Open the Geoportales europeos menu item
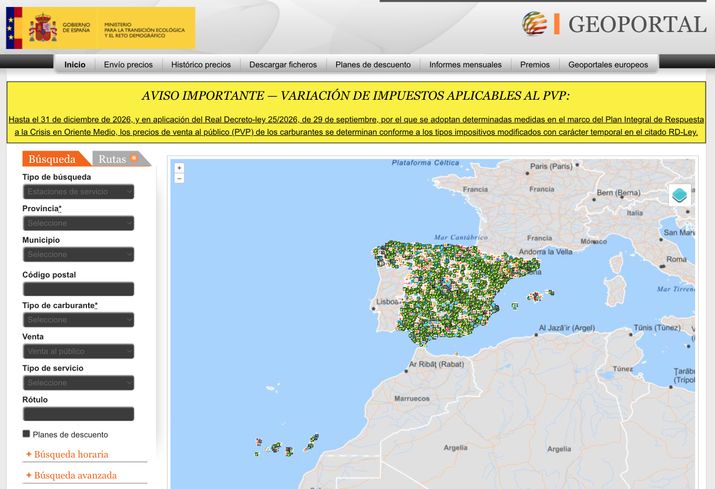This screenshot has height=489, width=715. [608, 65]
